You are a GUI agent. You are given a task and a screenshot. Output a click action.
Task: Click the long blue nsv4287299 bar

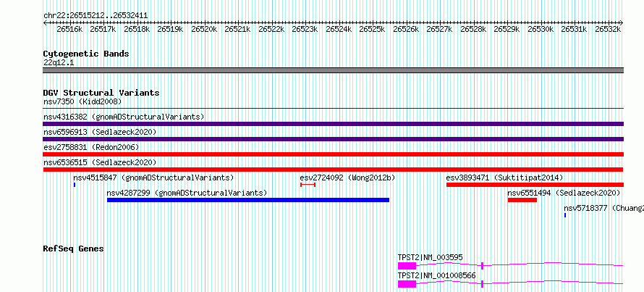[x=248, y=200]
